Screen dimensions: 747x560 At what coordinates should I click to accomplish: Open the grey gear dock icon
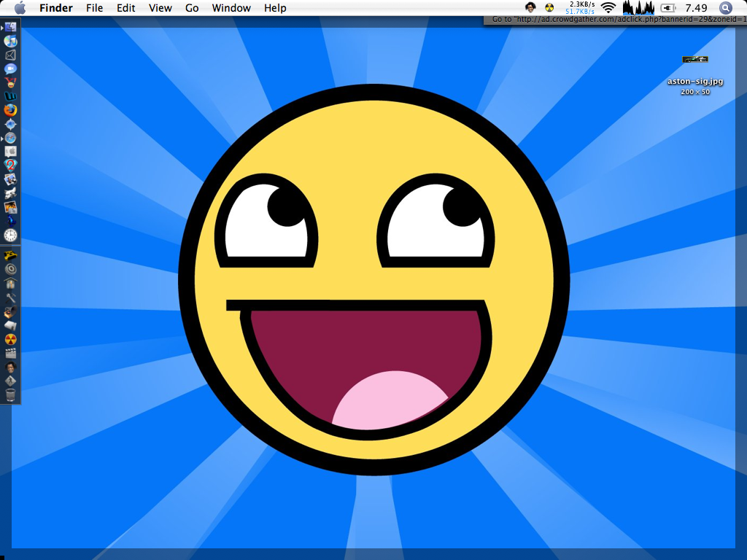coord(10,270)
